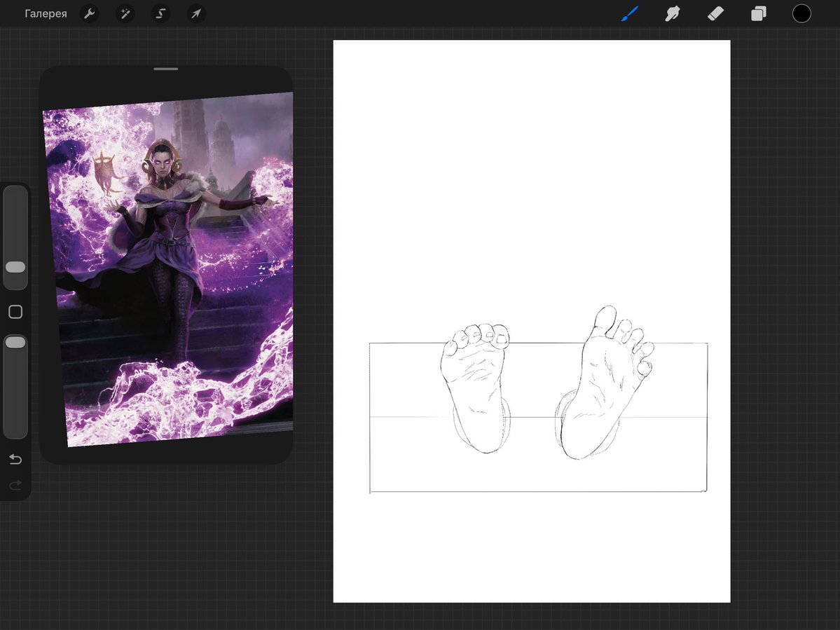
Task: Adjust the brush opacity slider
Action: coord(15,343)
